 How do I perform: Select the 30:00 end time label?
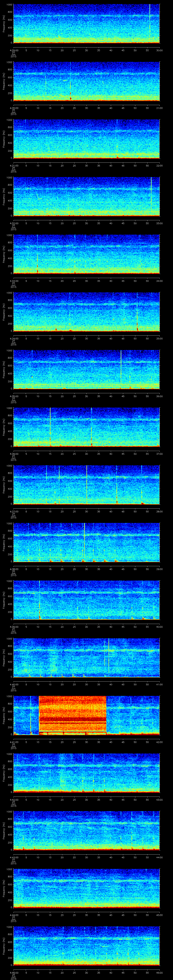tap(159, 50)
